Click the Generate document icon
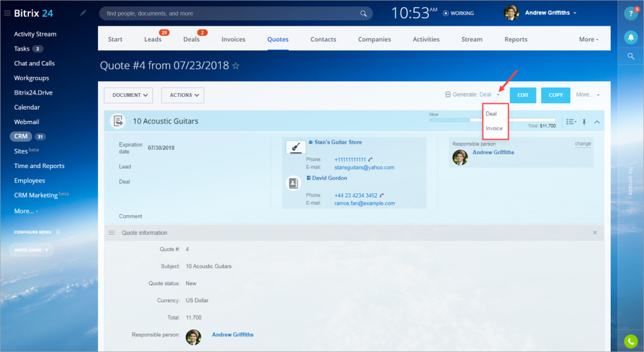This screenshot has width=644, height=352. pyautogui.click(x=448, y=94)
